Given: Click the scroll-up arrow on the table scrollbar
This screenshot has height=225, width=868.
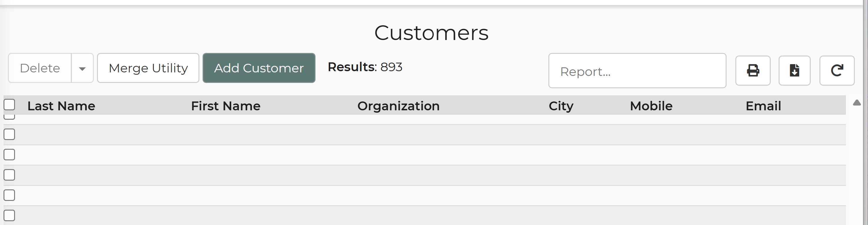Looking at the screenshot, I should tap(857, 103).
